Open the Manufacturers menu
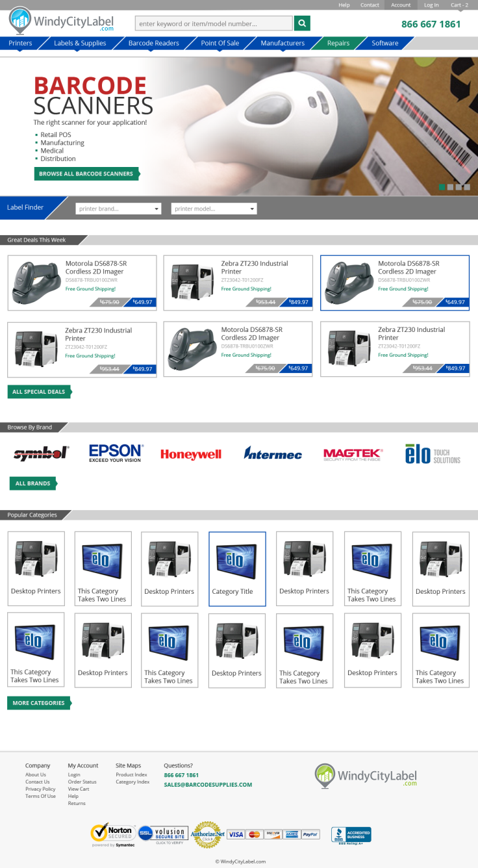The height and width of the screenshot is (868, 478). (x=283, y=43)
